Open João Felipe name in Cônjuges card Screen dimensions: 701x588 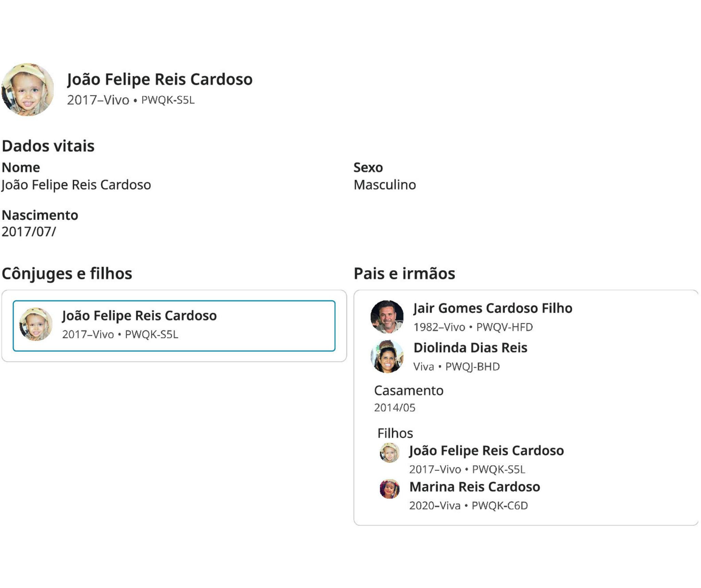click(139, 315)
